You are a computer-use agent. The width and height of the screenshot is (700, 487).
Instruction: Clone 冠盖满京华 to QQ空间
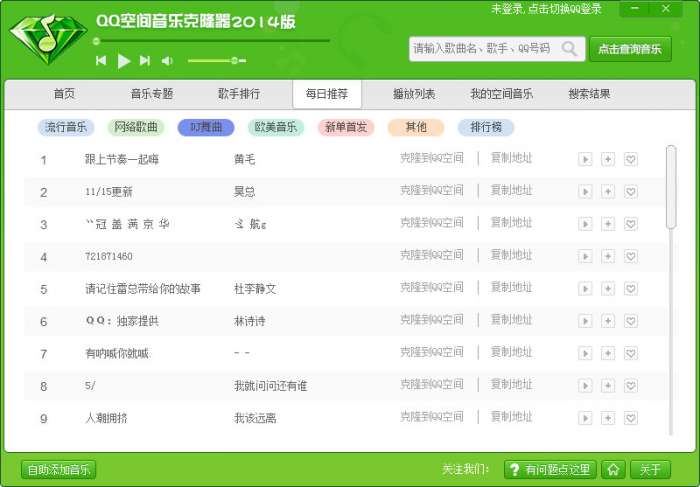(x=432, y=223)
